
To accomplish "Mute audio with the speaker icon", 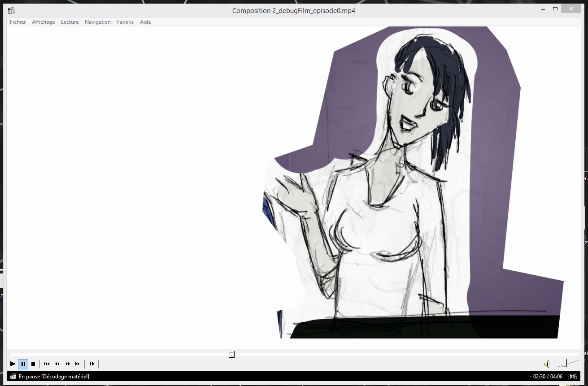I will pyautogui.click(x=547, y=364).
